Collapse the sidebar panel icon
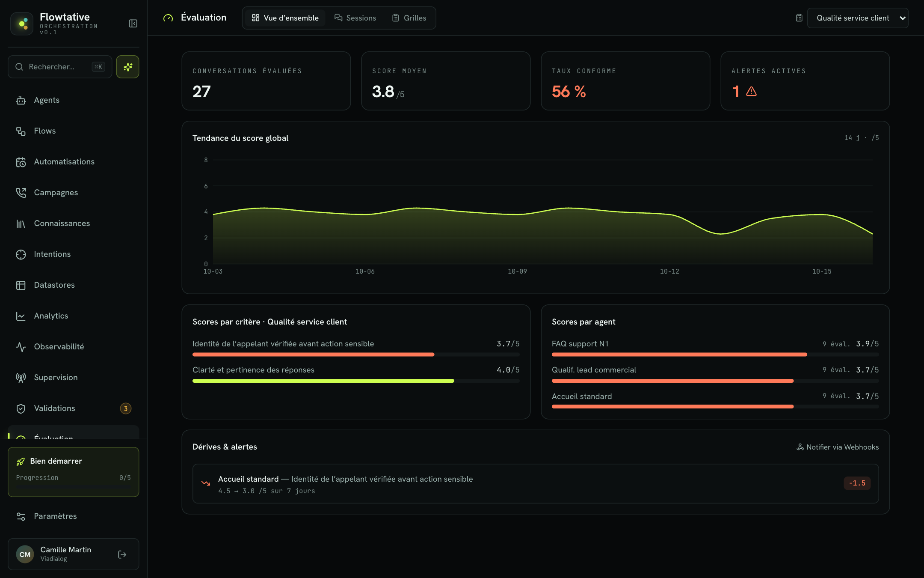The height and width of the screenshot is (578, 924). tap(133, 24)
